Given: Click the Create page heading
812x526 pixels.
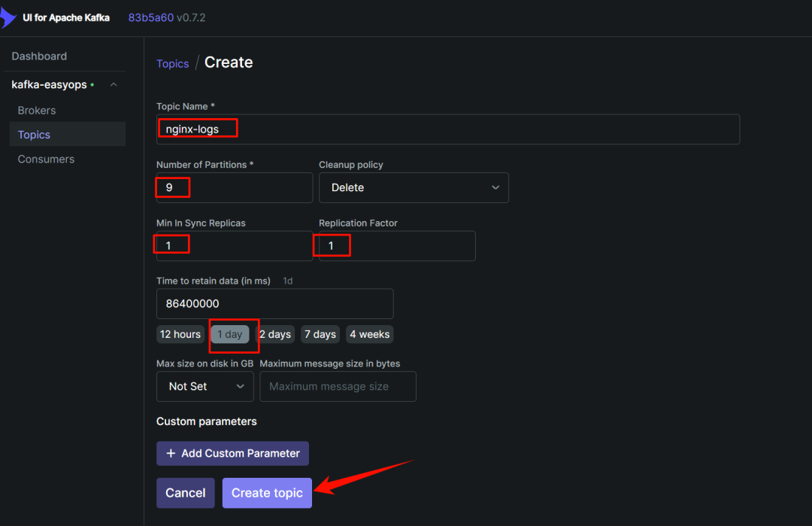Looking at the screenshot, I should point(229,62).
